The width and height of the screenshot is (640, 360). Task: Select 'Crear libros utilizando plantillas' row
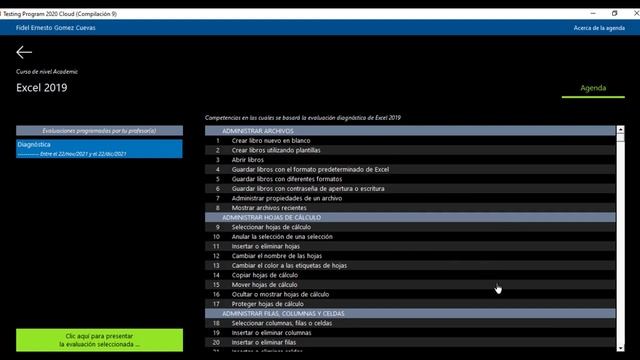pos(410,150)
